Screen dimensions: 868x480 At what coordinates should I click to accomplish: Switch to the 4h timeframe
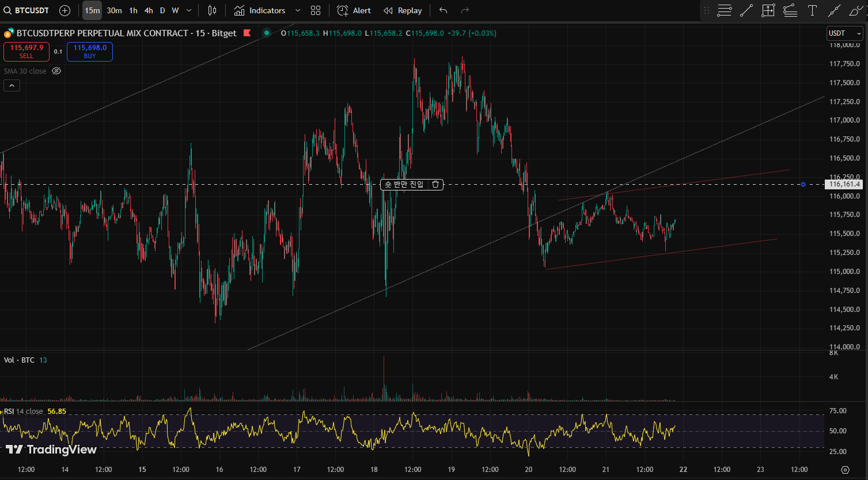149,10
